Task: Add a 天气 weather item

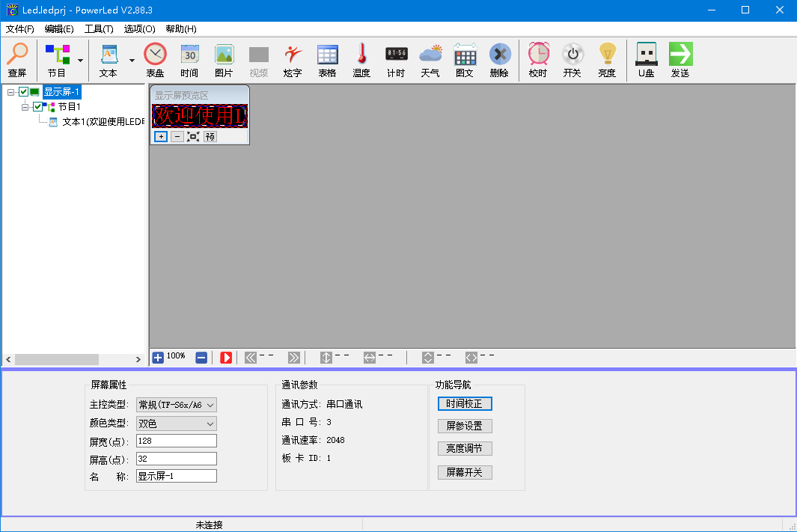Action: point(430,58)
